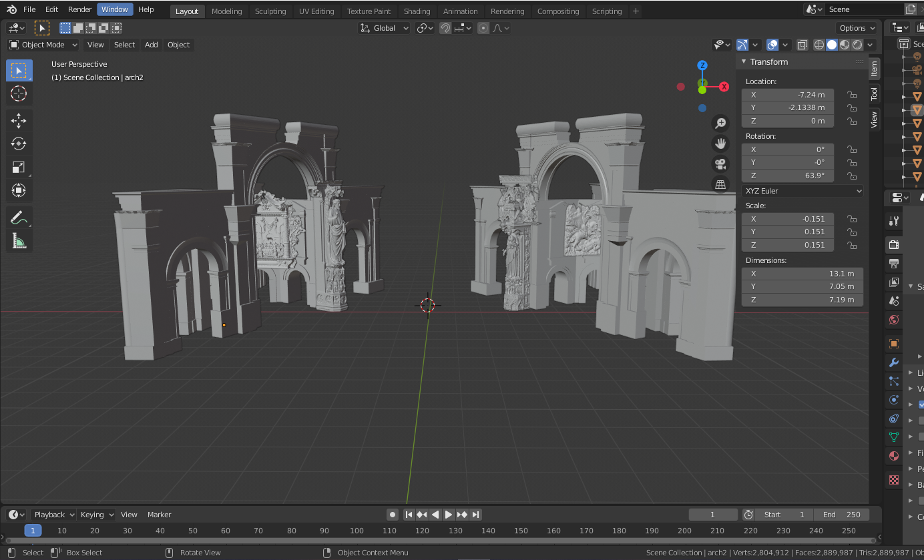This screenshot has width=924, height=560.
Task: Toggle viewport overlays on or off
Action: 772,45
